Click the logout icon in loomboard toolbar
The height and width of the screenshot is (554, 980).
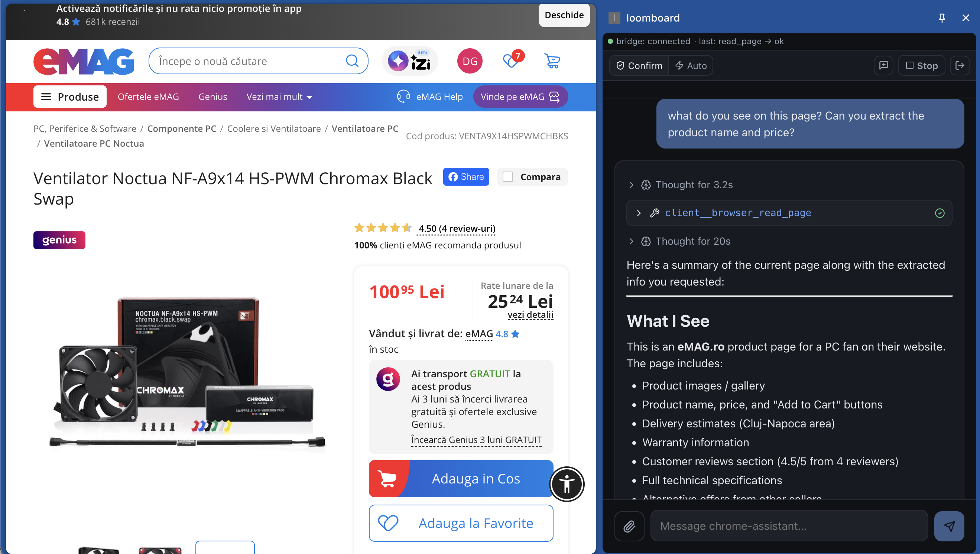click(960, 65)
